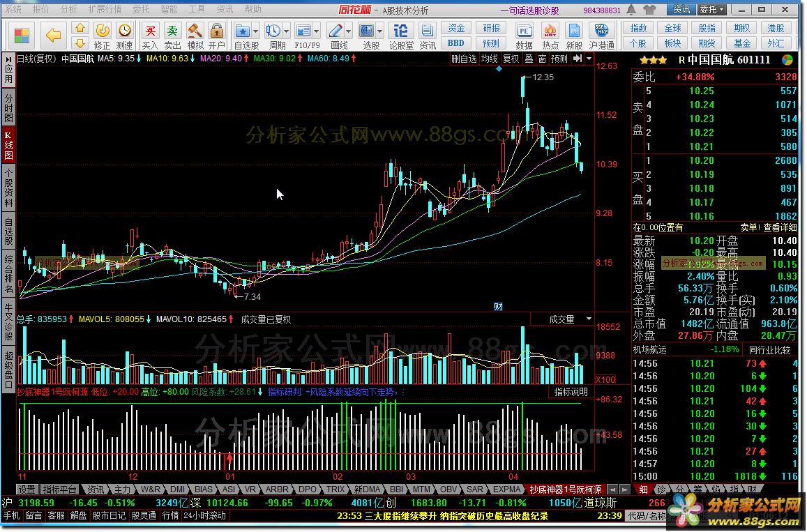Select the EXPMA indicator tab
Viewport: 807px width, 532px height.
[507, 489]
